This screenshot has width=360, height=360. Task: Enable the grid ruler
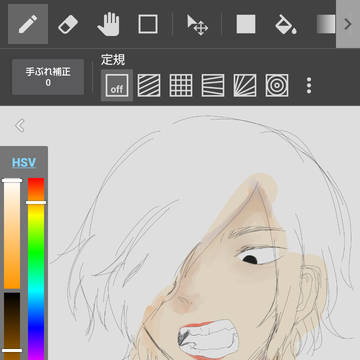point(181,85)
